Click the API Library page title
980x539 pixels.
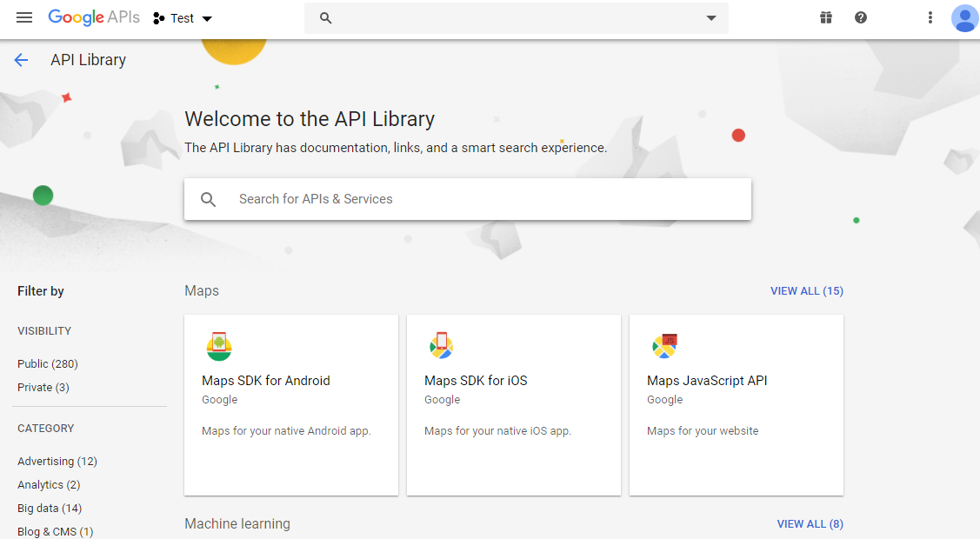[x=88, y=60]
